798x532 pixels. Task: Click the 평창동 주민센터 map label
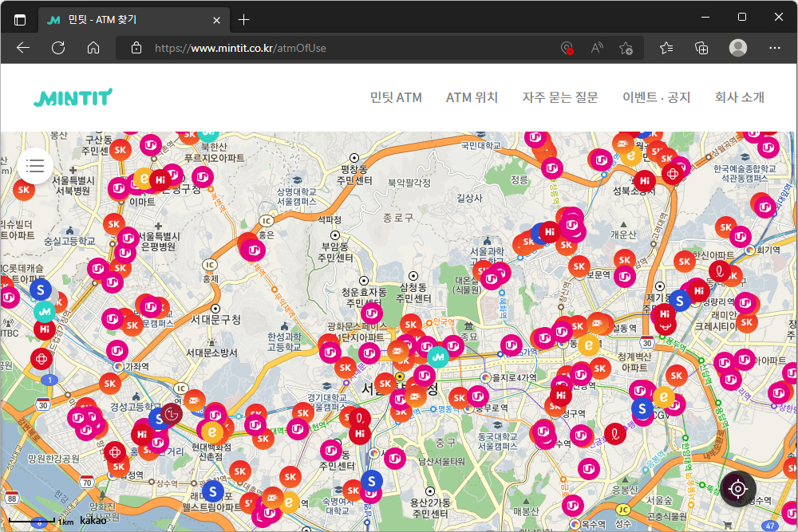pyautogui.click(x=354, y=175)
